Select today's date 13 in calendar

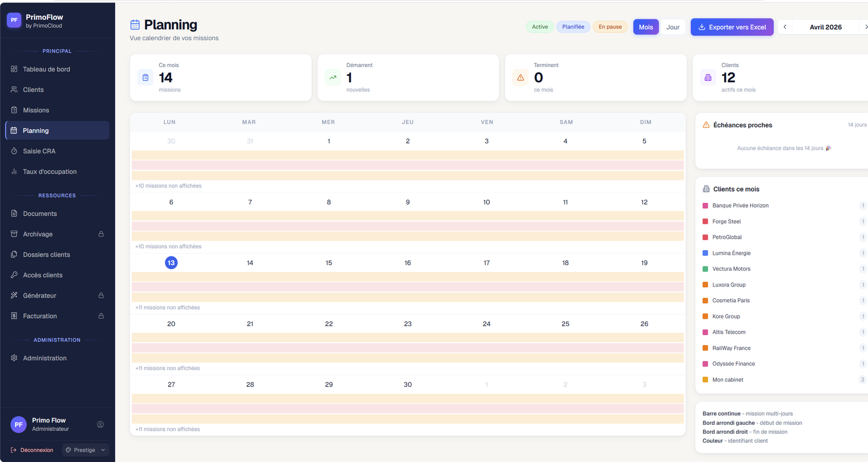coord(171,263)
